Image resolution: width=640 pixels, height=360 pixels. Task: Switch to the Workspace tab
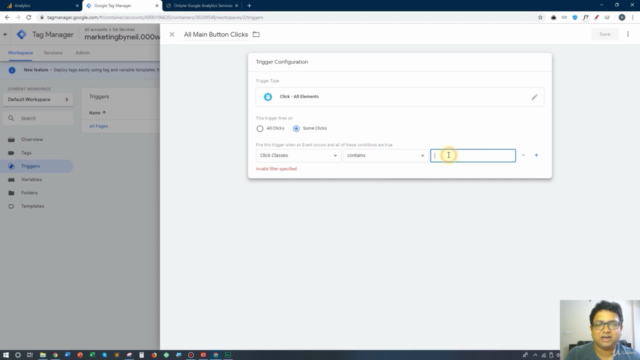(20, 53)
